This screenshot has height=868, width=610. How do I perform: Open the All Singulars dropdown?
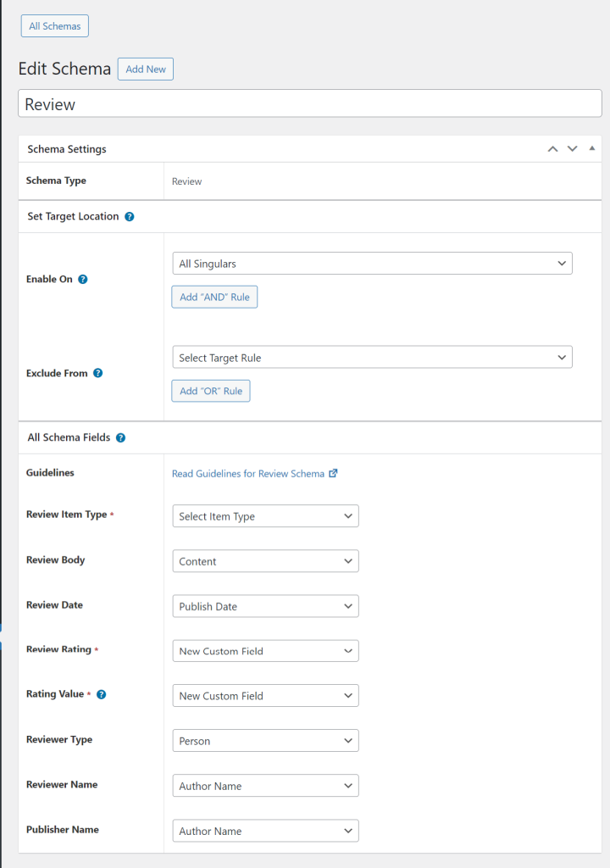click(372, 264)
